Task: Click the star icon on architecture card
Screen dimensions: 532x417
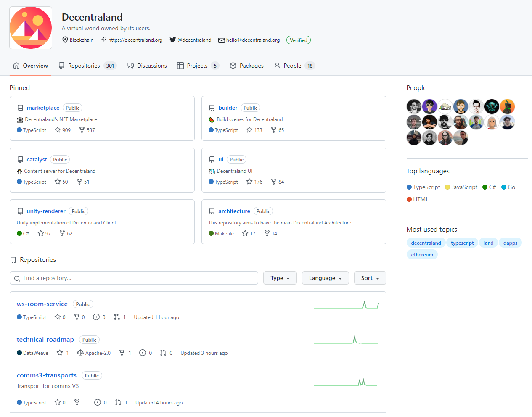Action: click(x=245, y=233)
